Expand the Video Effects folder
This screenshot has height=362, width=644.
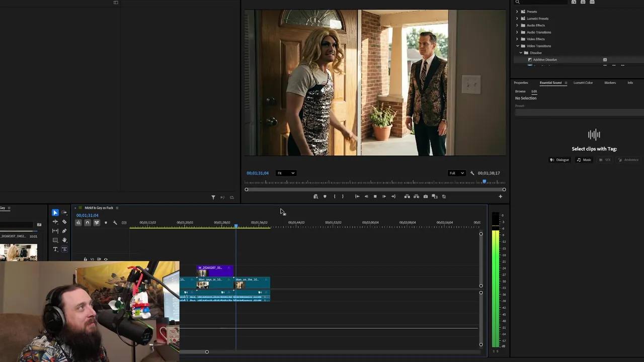click(517, 39)
